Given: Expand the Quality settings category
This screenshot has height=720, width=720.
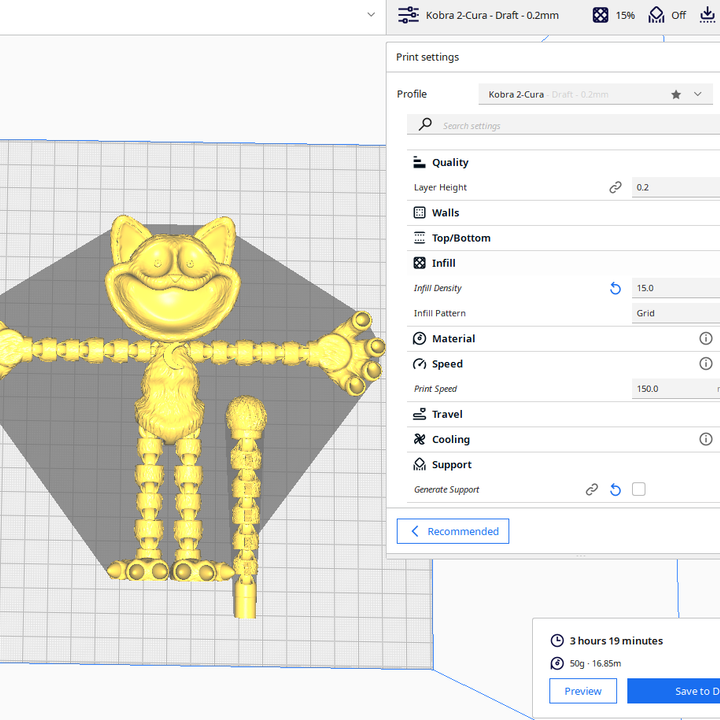Looking at the screenshot, I should tap(563, 163).
